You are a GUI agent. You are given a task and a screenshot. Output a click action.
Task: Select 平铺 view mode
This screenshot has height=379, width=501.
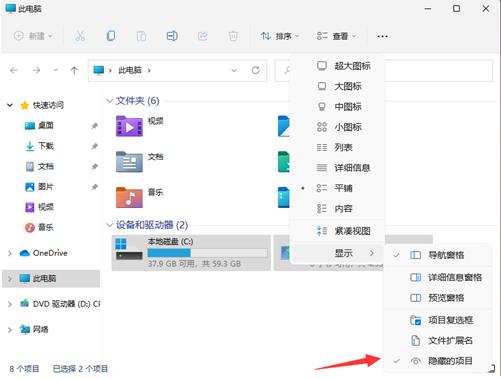click(x=337, y=188)
